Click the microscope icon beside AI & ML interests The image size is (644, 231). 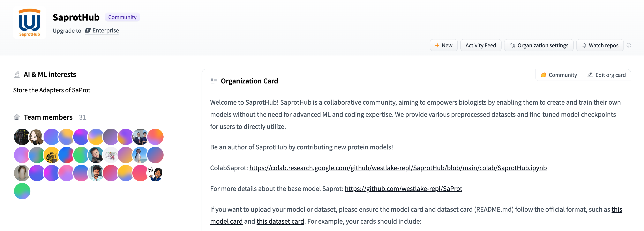point(17,75)
